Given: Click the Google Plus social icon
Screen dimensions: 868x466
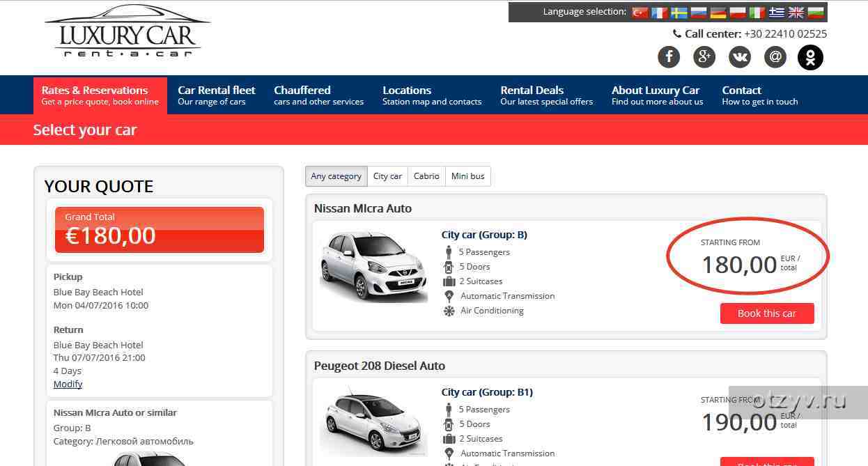Looking at the screenshot, I should 704,57.
